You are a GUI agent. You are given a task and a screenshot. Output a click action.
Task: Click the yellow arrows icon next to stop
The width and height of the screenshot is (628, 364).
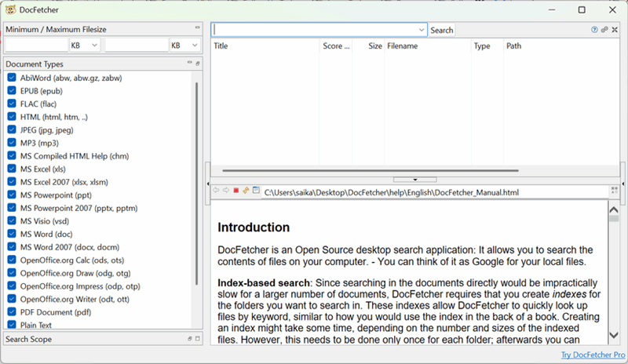pos(246,190)
